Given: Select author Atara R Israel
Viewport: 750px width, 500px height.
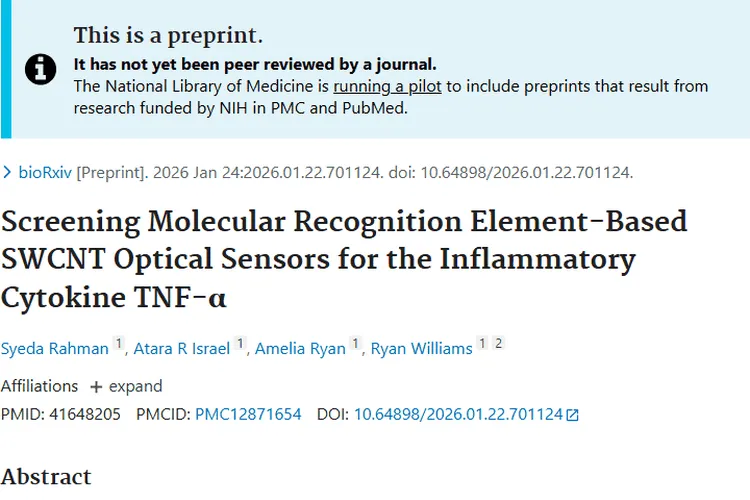Looking at the screenshot, I should pyautogui.click(x=181, y=348).
